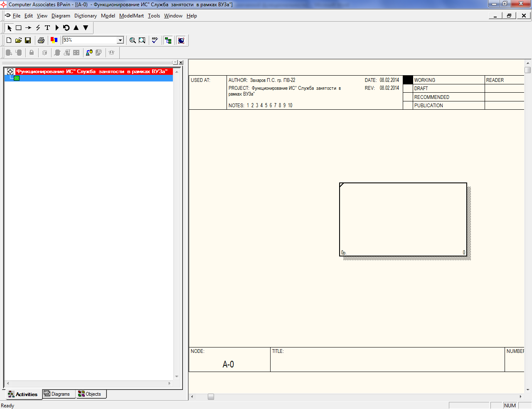Image resolution: width=532 pixels, height=409 pixels.
Task: Click the PUBLICATION status cell
Action: [x=449, y=106]
